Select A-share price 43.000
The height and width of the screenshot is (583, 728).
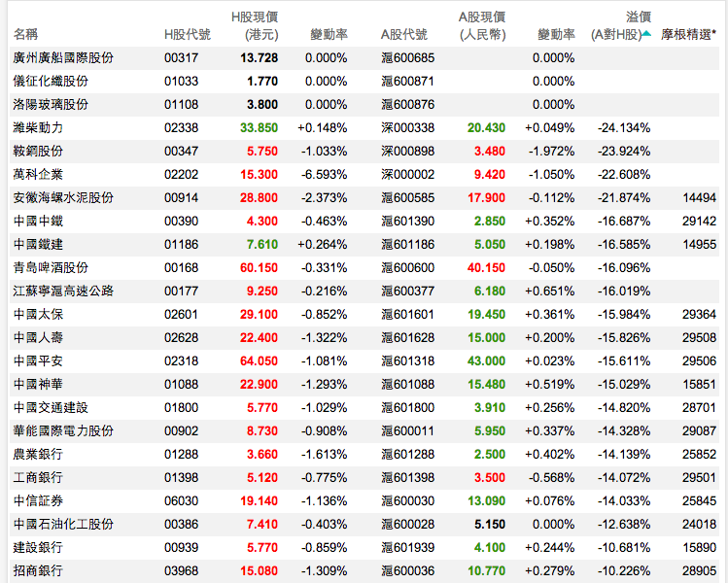click(487, 361)
